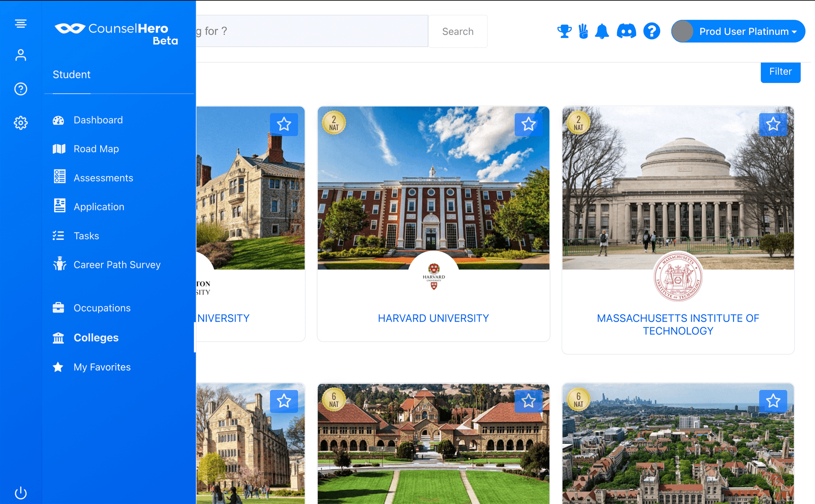Viewport: 815px width, 504px height.
Task: Open the profile icon in the left rail
Action: click(21, 55)
